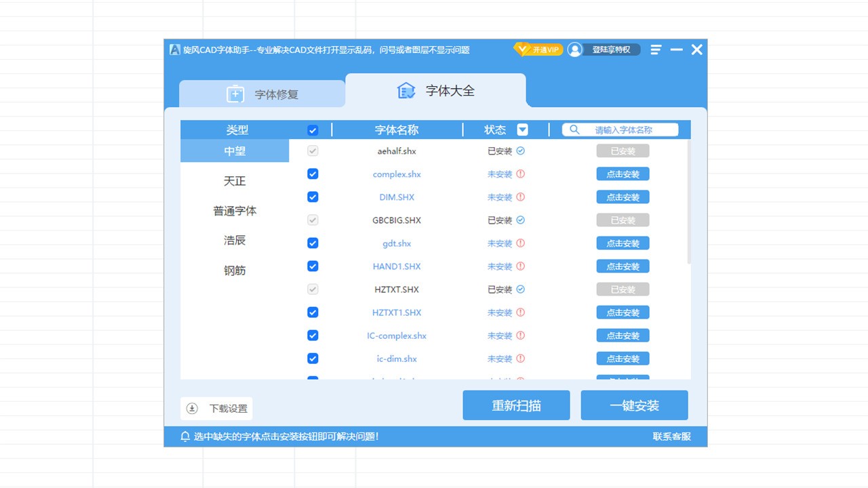The image size is (868, 488).
Task: Click the 登陆享特权 login button
Action: (611, 49)
